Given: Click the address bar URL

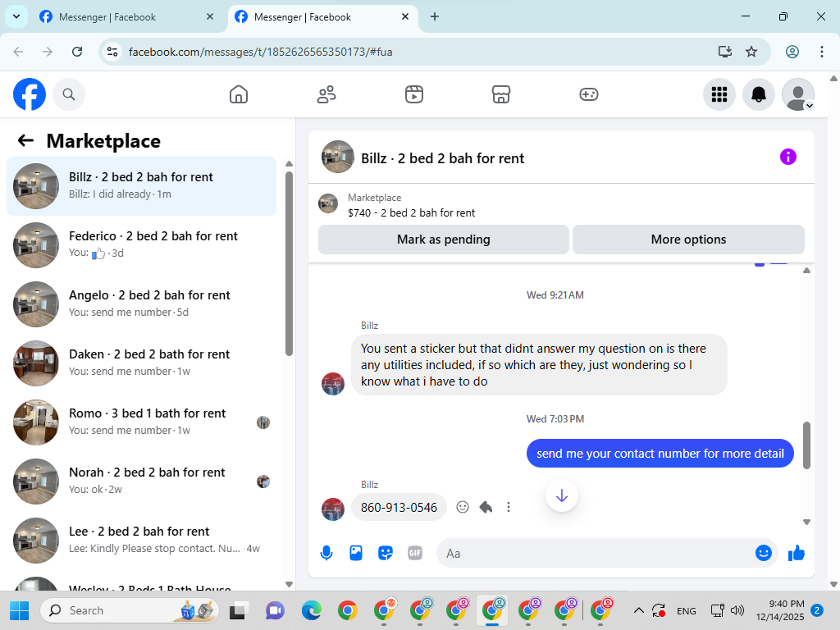Looking at the screenshot, I should pos(260,52).
